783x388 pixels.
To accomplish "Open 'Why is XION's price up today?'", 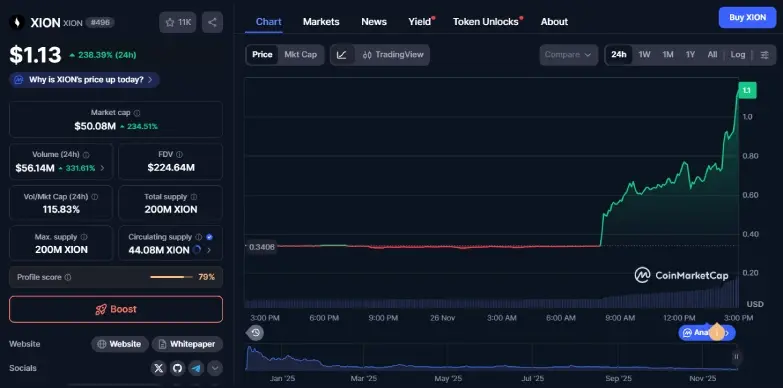I will coord(84,80).
